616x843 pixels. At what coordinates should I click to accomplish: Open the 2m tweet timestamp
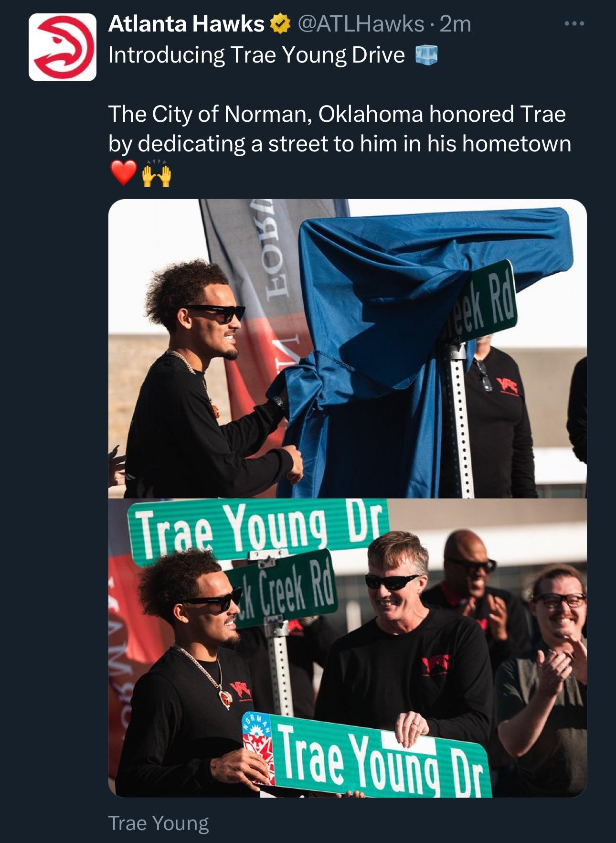[455, 24]
